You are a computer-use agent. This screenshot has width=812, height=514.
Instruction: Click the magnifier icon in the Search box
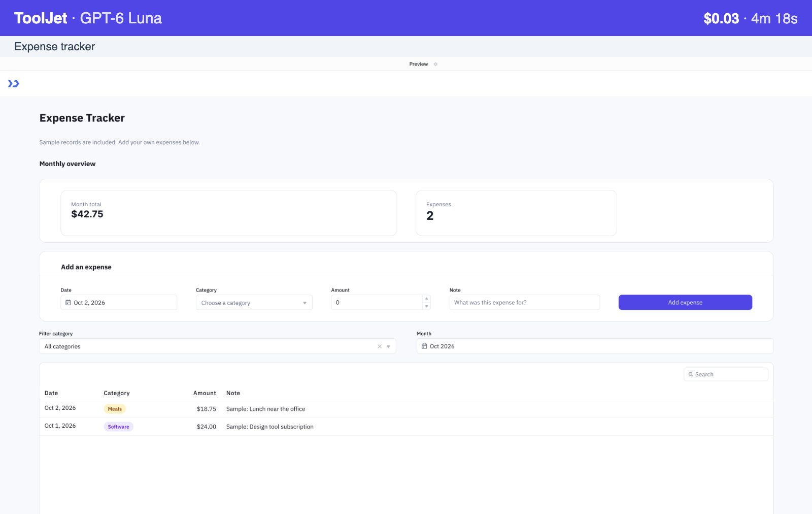tap(691, 374)
